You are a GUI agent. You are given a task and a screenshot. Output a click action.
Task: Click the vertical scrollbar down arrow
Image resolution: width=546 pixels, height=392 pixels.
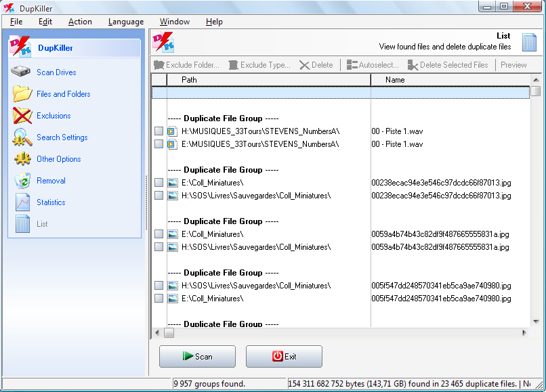[536, 322]
